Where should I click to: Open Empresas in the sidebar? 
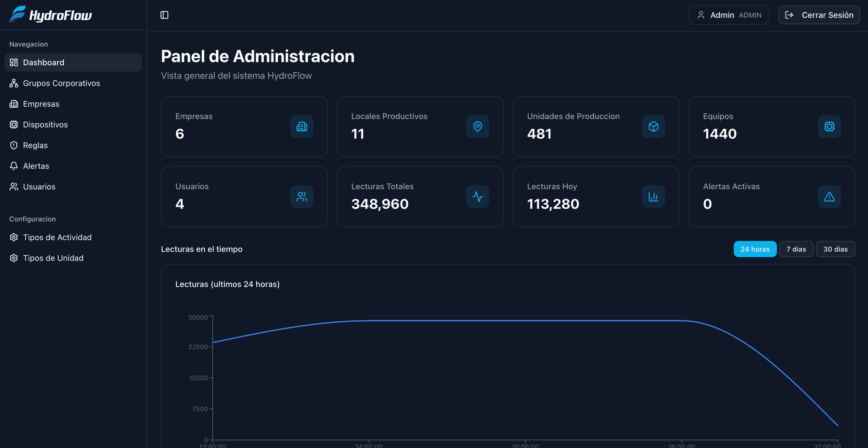tap(73, 104)
